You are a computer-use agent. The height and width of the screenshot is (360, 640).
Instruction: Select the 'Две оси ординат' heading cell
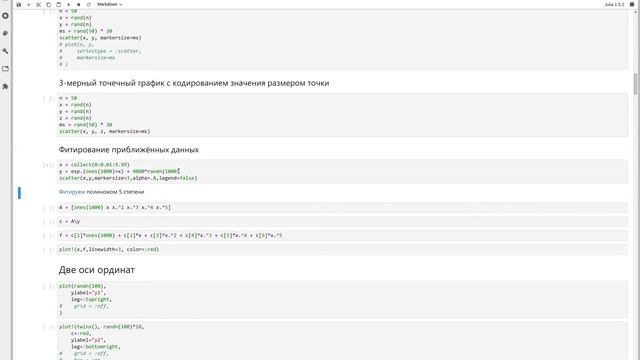coord(342,270)
